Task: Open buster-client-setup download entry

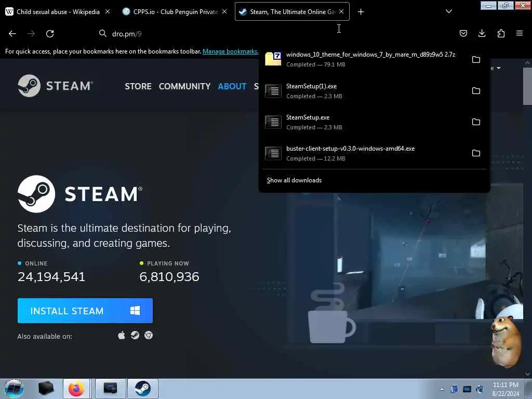Action: 365,153
